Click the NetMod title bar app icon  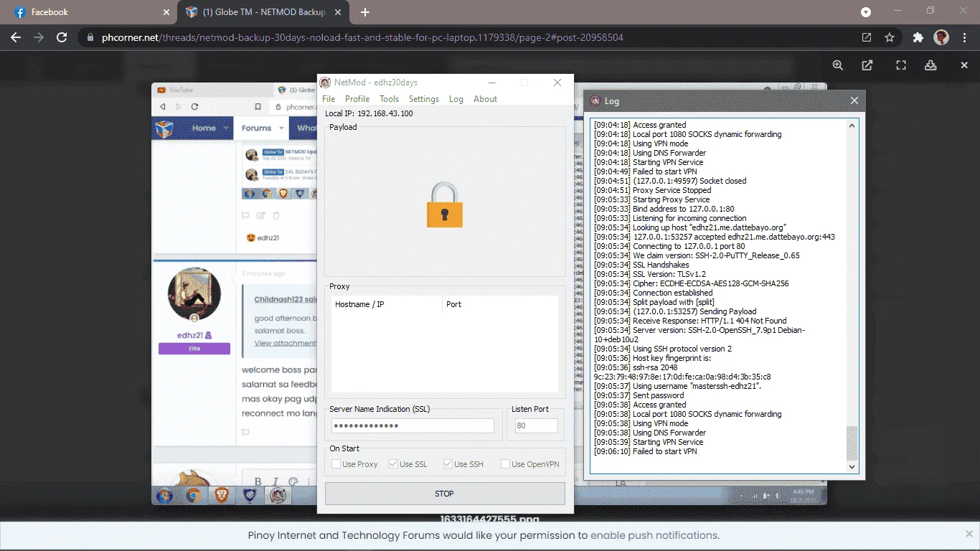tap(326, 83)
